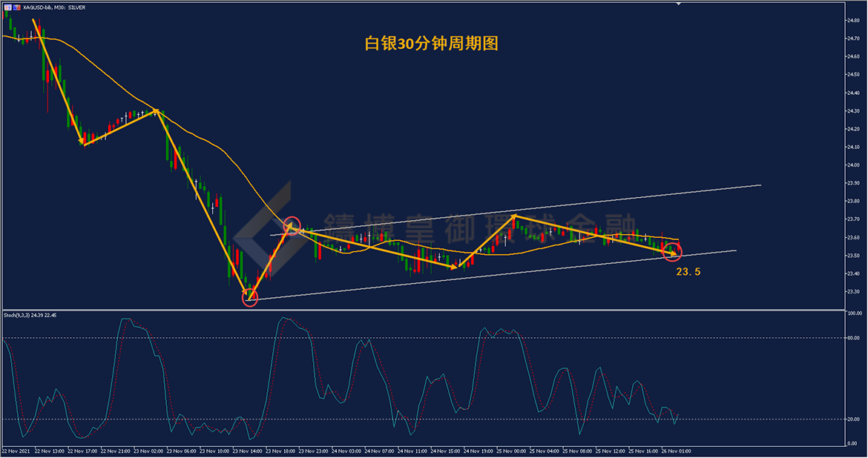Viewport: 868px width, 458px height.
Task: Select the upper white channel trendline
Action: (x=516, y=210)
